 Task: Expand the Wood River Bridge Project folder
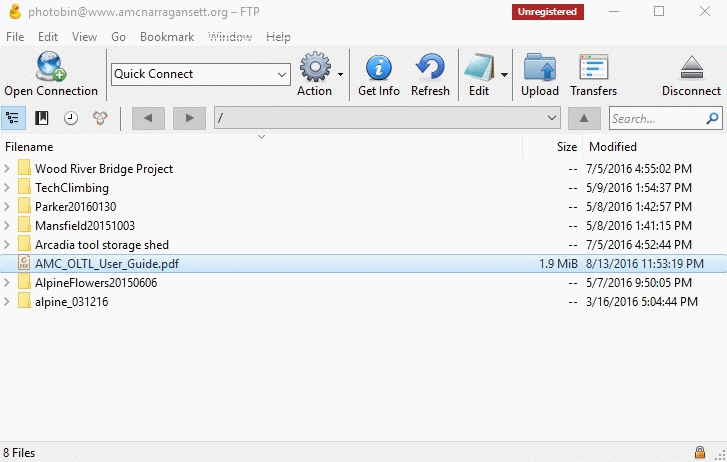8,169
